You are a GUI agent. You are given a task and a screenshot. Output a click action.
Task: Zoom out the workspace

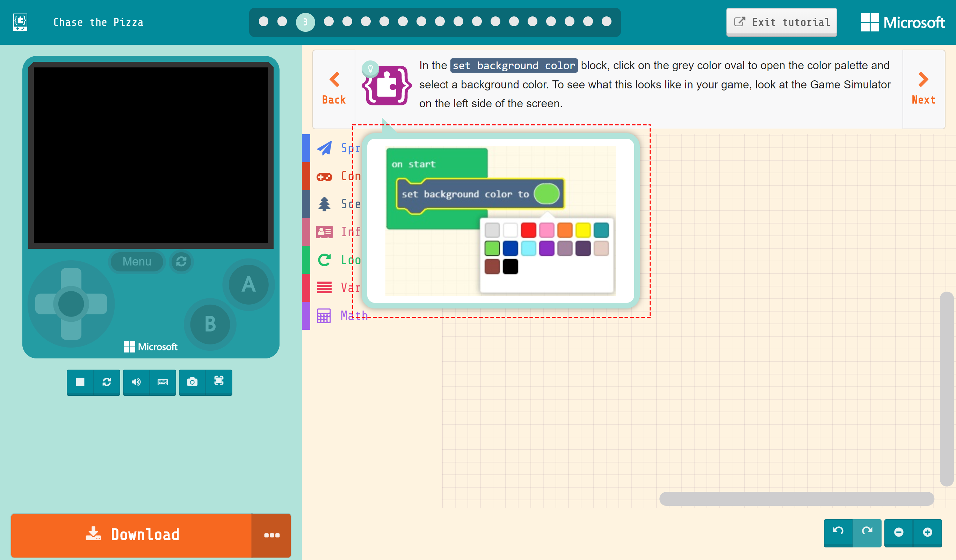tap(899, 532)
